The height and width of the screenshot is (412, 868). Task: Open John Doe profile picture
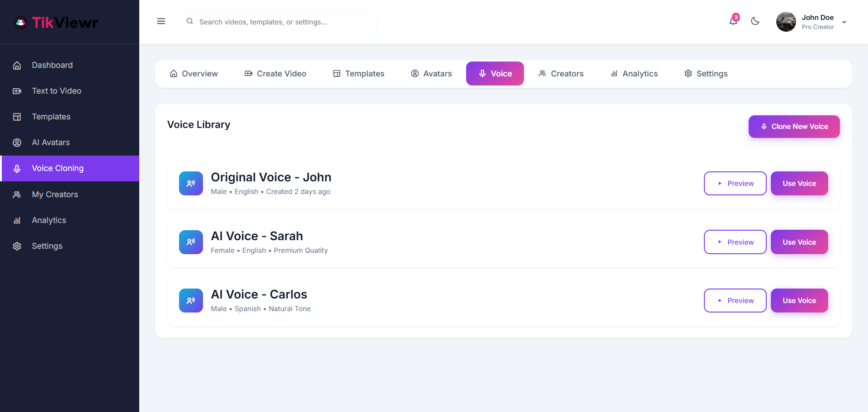point(786,22)
